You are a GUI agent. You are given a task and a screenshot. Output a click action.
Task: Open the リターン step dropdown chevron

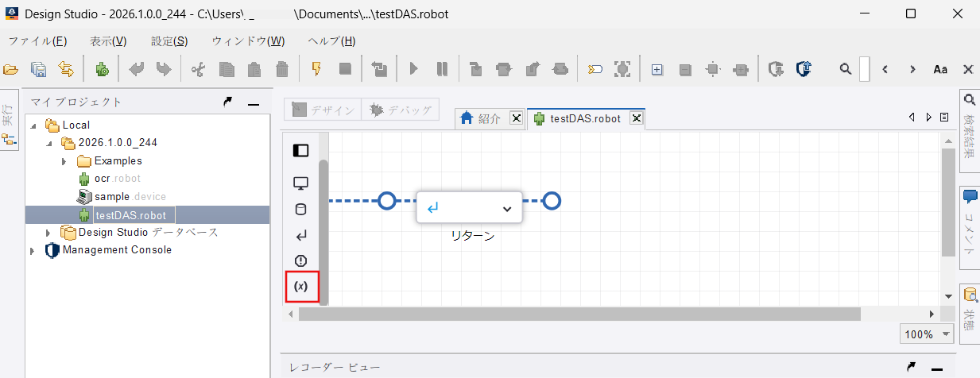click(507, 208)
